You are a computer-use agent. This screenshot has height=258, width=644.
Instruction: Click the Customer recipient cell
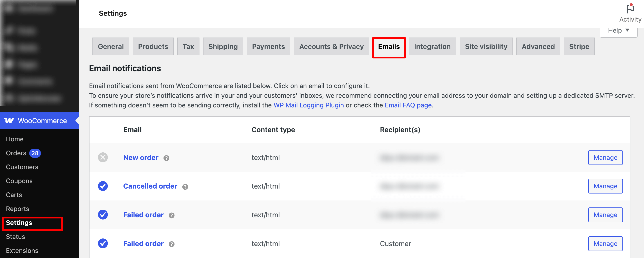(395, 244)
